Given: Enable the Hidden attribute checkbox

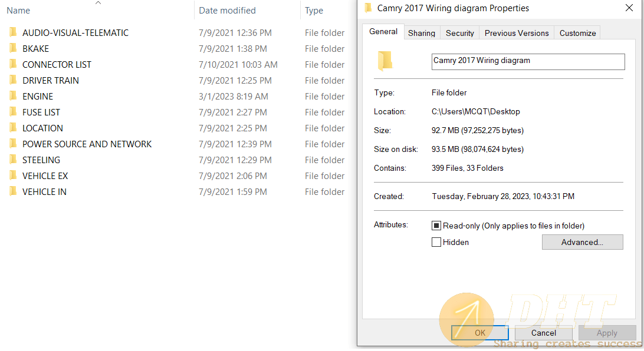Looking at the screenshot, I should click(x=436, y=242).
